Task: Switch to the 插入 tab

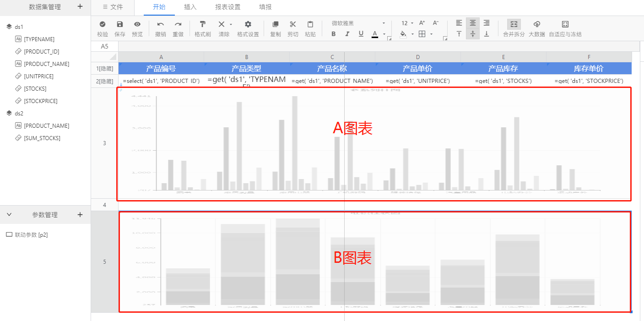Action: tap(190, 7)
